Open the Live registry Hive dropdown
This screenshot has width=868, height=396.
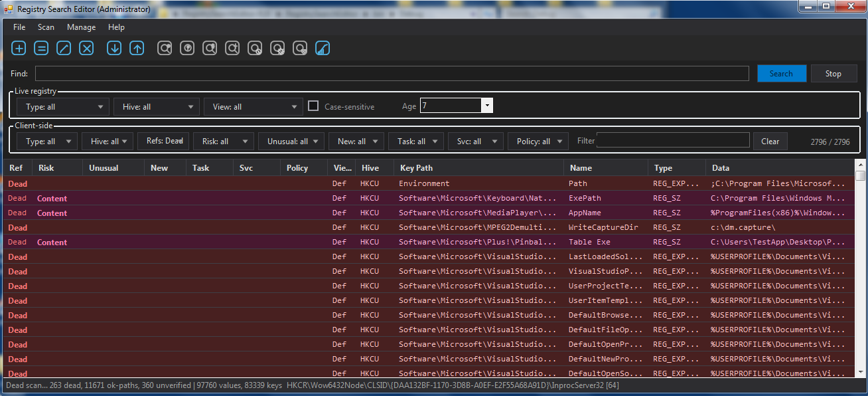[157, 106]
